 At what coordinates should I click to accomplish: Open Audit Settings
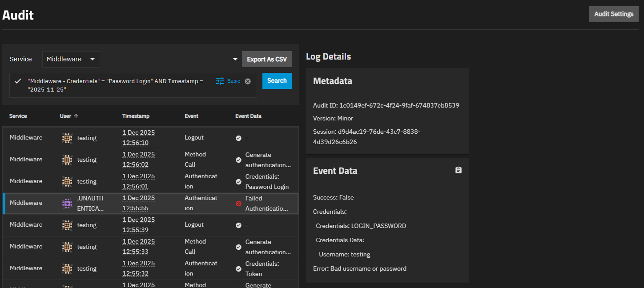(x=613, y=14)
